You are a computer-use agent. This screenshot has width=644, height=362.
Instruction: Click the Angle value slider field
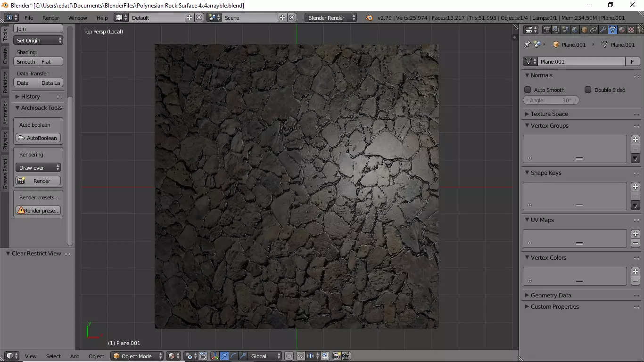click(551, 100)
